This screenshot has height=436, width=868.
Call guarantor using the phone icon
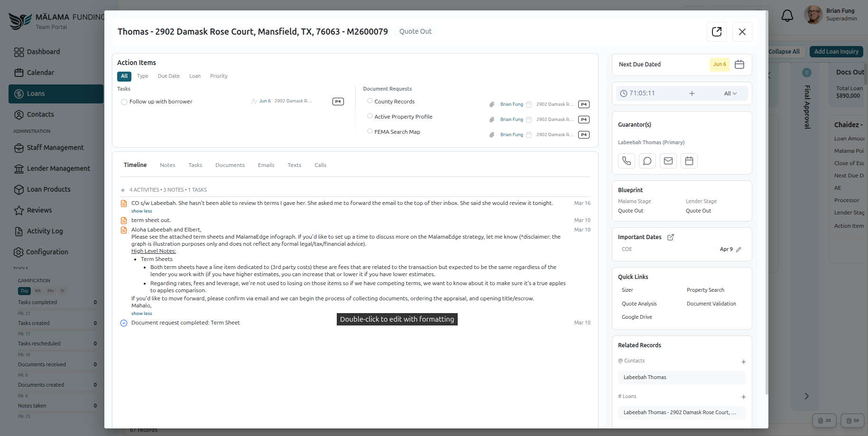click(x=626, y=160)
